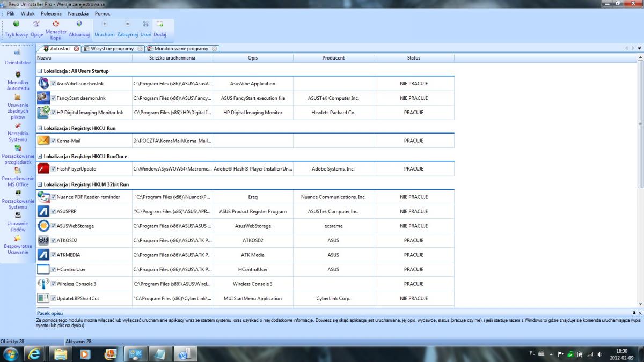644x362 pixels.
Task: Collapse Registry: HKCU Run group
Action: pyautogui.click(x=40, y=128)
